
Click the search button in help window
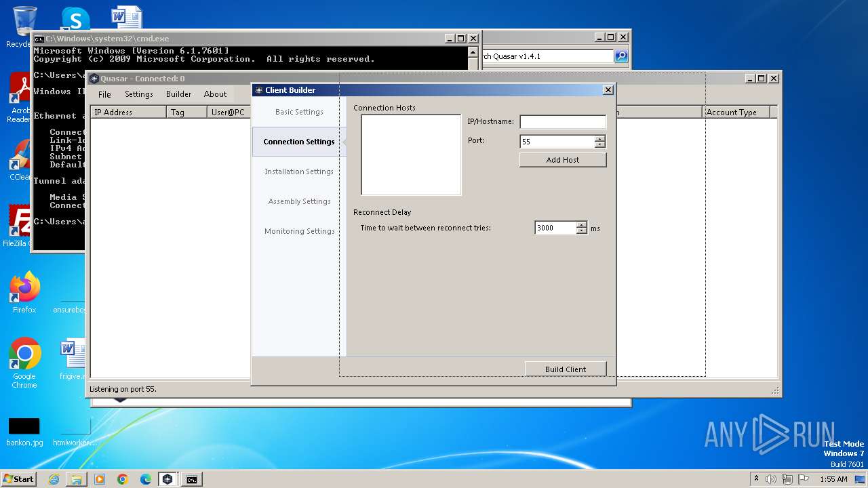click(621, 56)
